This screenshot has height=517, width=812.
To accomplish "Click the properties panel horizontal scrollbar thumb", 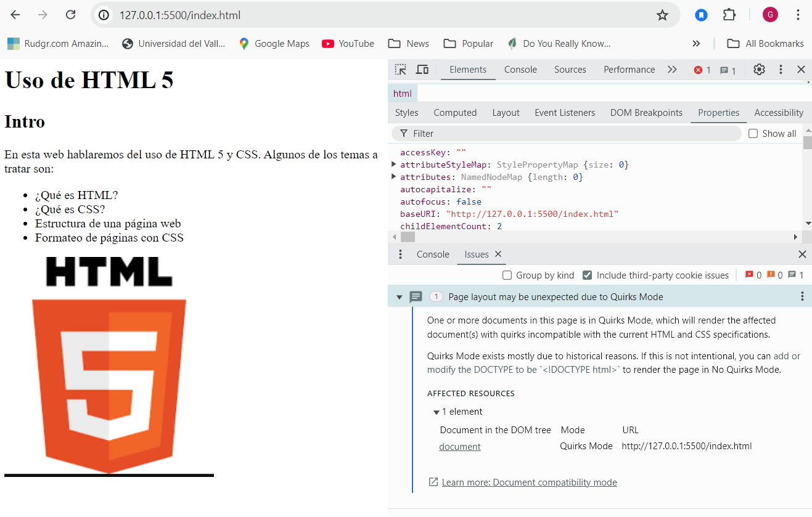I will 408,237.
